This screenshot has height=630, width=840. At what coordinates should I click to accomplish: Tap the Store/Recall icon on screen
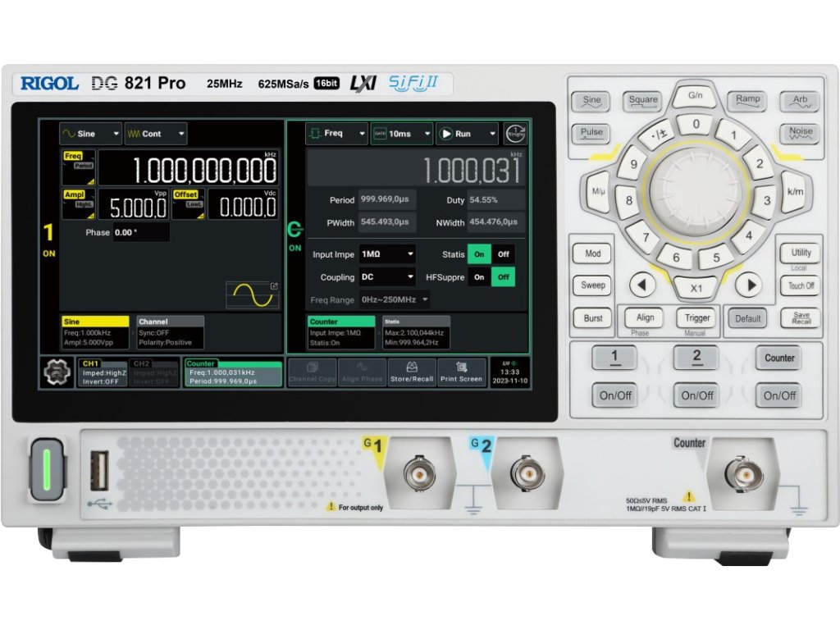(412, 372)
